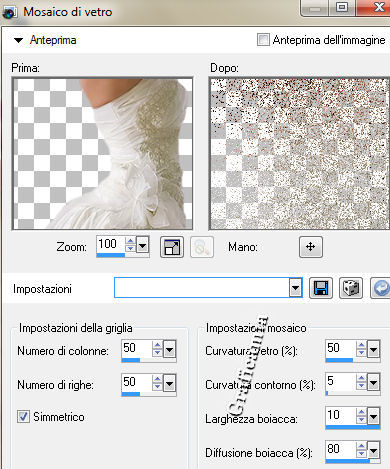Open the Curvatura contorno slider dropdown
The image size is (390, 469).
pos(374,383)
